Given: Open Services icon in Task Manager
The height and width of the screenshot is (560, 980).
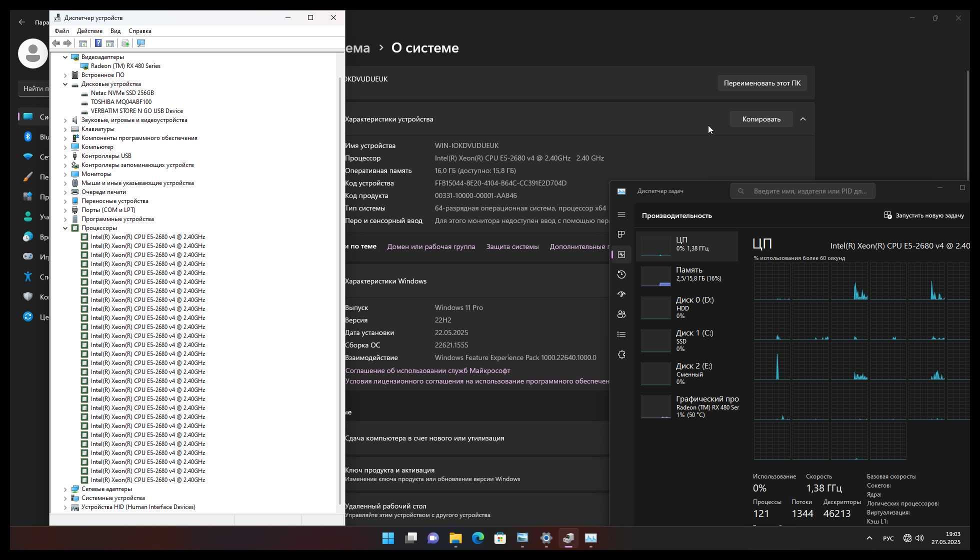Looking at the screenshot, I should (x=621, y=354).
